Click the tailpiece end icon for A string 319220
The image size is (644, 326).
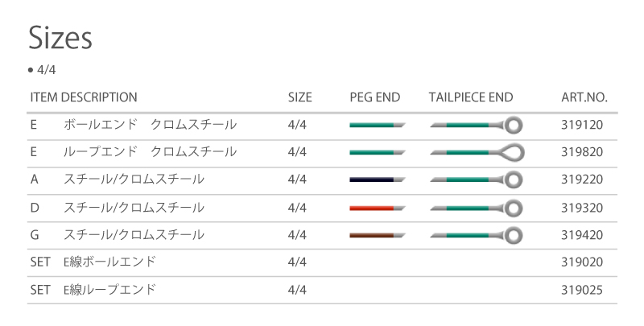[x=476, y=180]
